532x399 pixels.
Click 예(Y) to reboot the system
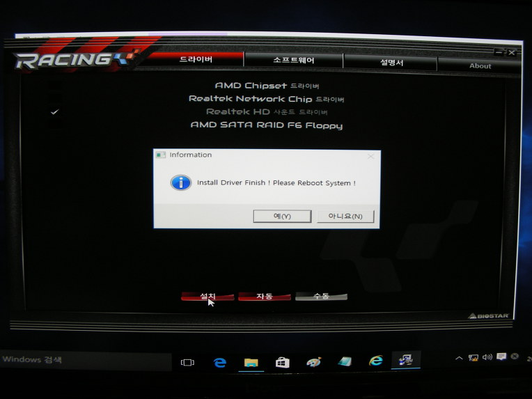click(282, 216)
